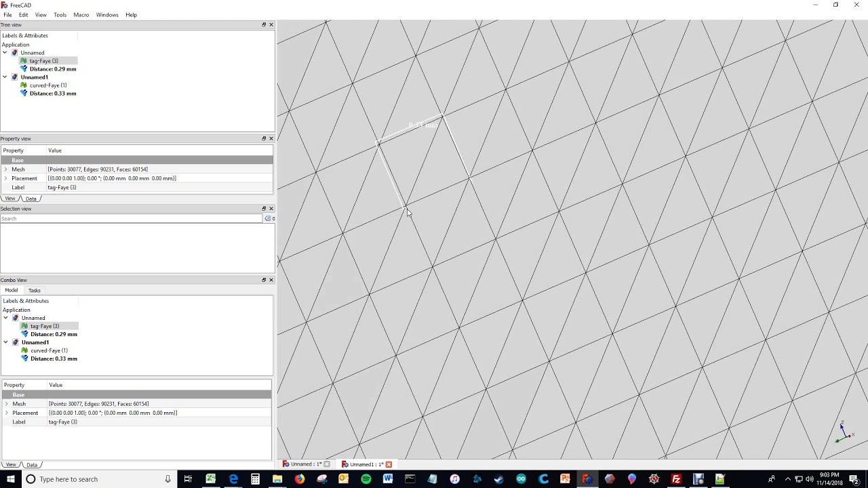Click the Selection view search field
Screen dimensions: 868x488
132,219
